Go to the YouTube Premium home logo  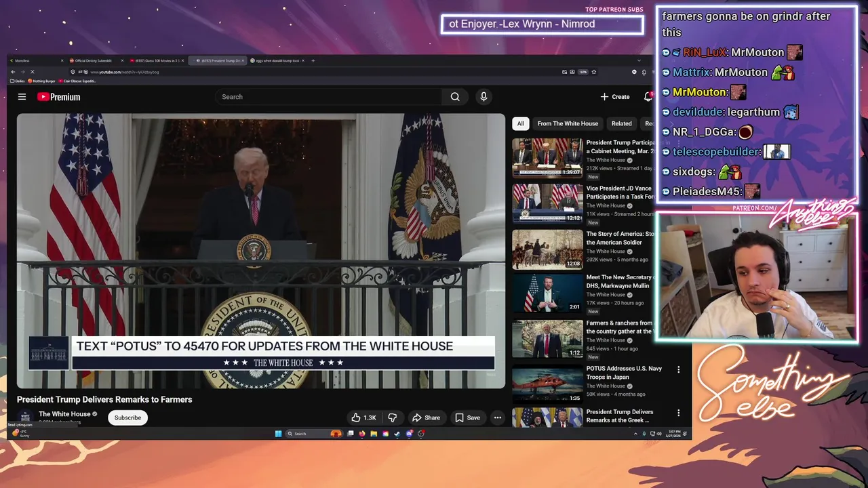(x=58, y=97)
